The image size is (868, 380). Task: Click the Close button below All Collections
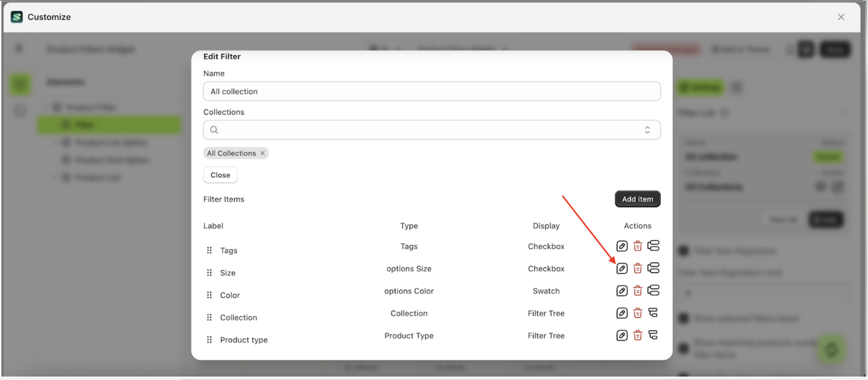[220, 175]
